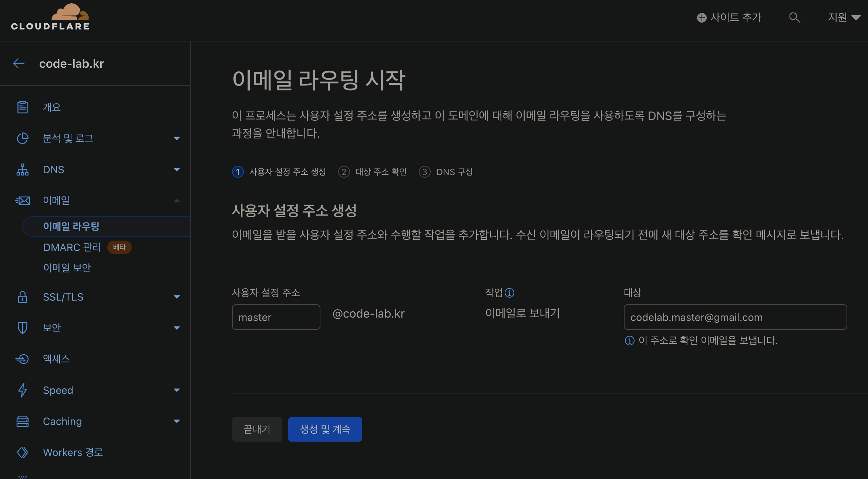Click the master custom address input field

point(276,317)
